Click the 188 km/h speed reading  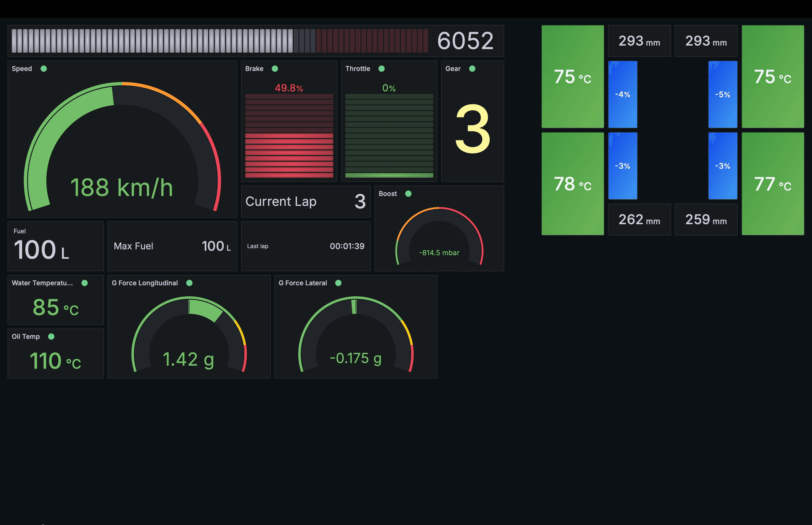(x=122, y=188)
